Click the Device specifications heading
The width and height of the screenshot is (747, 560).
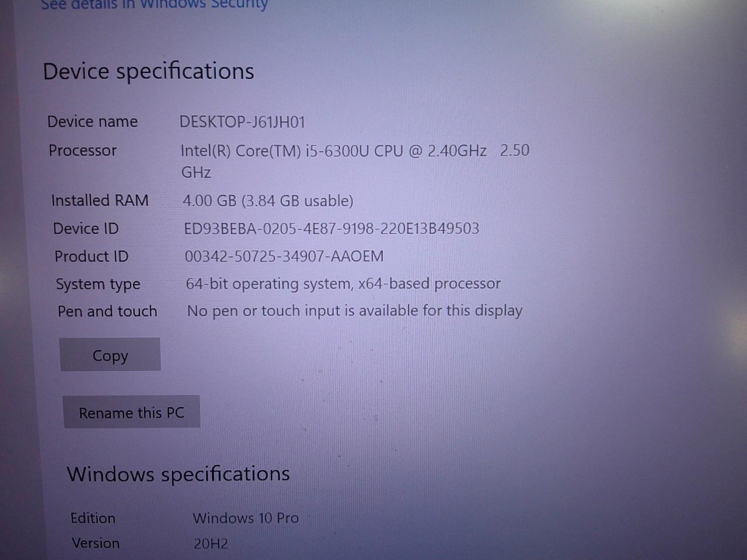coord(148,71)
